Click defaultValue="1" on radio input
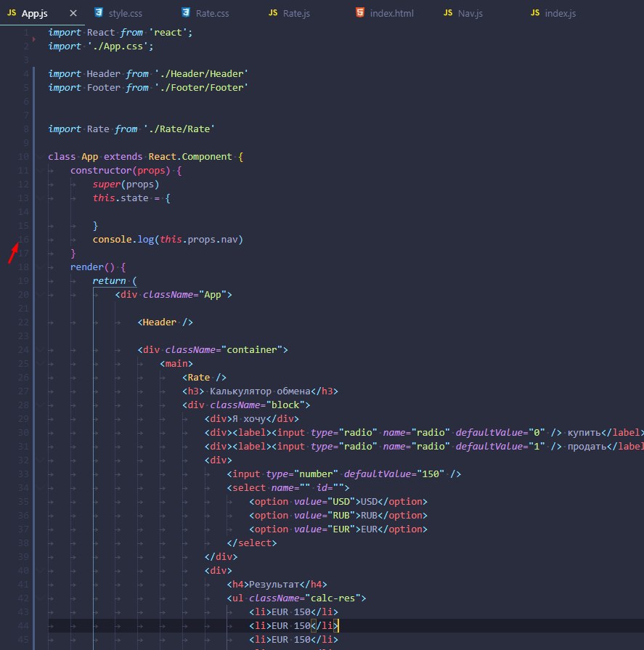This screenshot has width=644, height=650. click(x=500, y=447)
